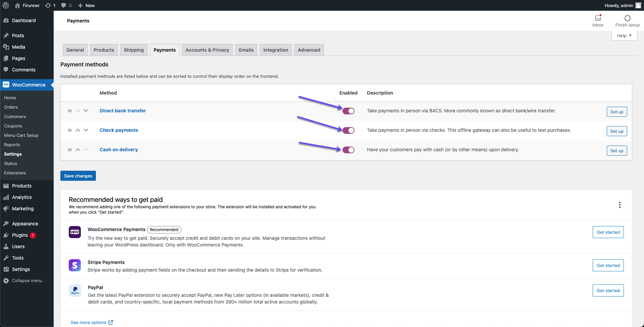Click Set up for Cash on delivery
The height and width of the screenshot is (327, 644).
click(617, 151)
